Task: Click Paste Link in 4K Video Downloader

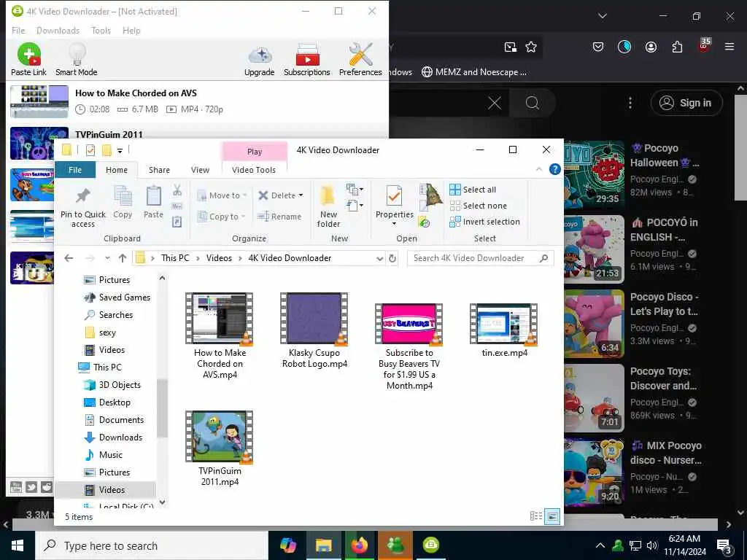Action: 28,59
